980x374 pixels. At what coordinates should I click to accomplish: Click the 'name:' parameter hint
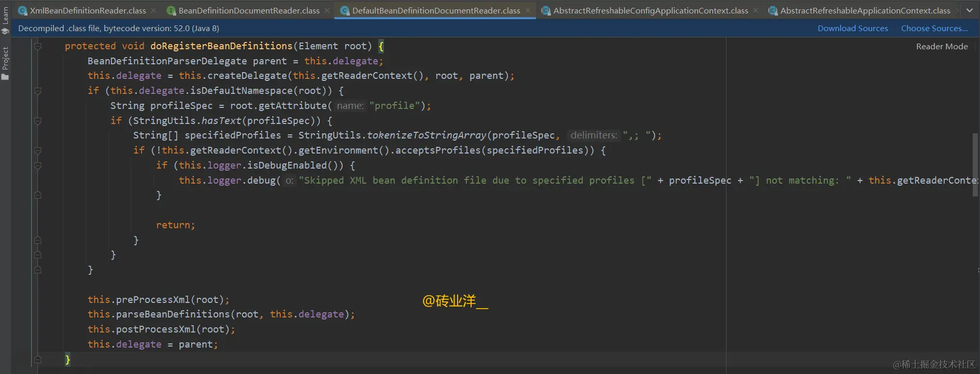tap(350, 106)
